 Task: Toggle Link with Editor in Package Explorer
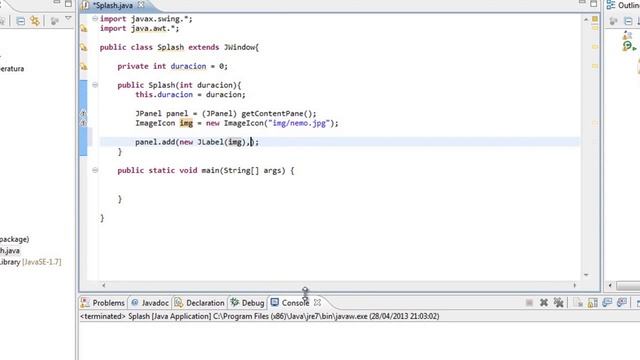pos(35,21)
